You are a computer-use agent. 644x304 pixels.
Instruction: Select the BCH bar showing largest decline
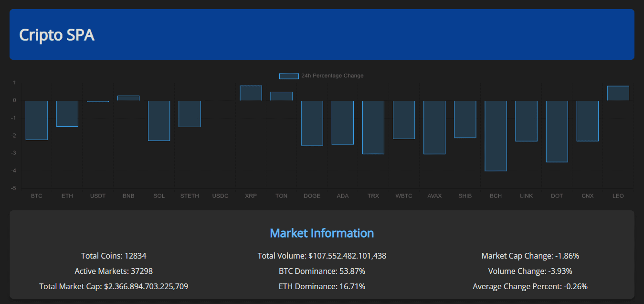tap(496, 135)
